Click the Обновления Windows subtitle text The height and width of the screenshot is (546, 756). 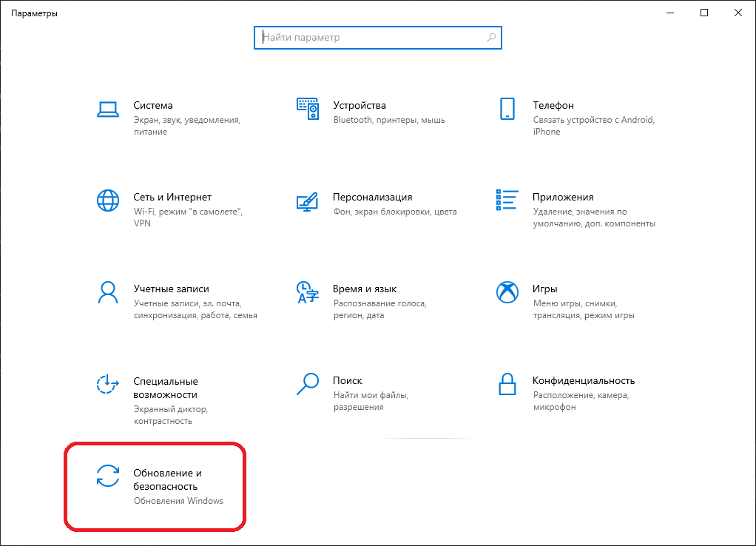pyautogui.click(x=178, y=501)
